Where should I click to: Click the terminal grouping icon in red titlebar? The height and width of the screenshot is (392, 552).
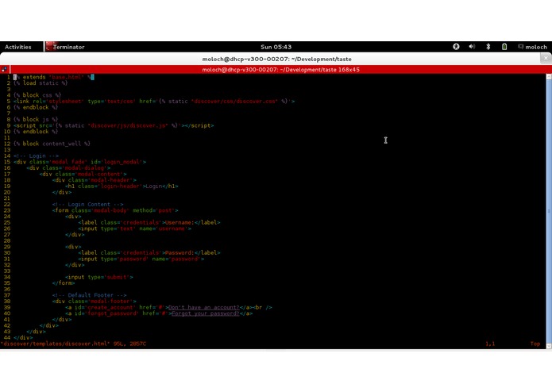coord(4,69)
